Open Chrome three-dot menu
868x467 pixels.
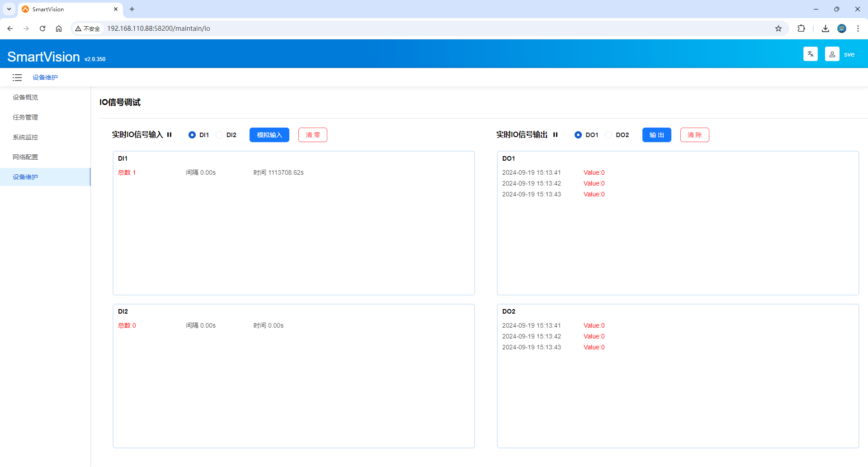(x=858, y=29)
